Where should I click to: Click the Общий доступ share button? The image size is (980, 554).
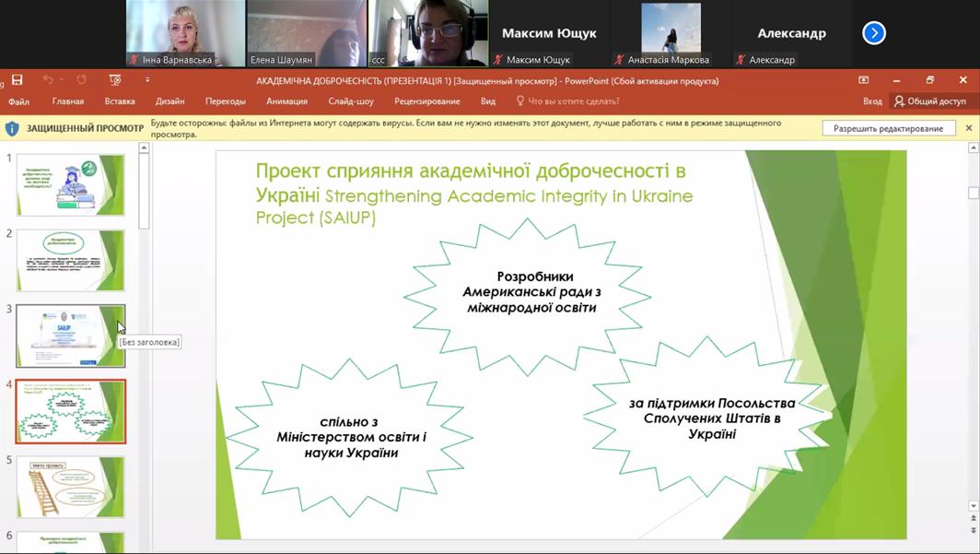coord(930,101)
